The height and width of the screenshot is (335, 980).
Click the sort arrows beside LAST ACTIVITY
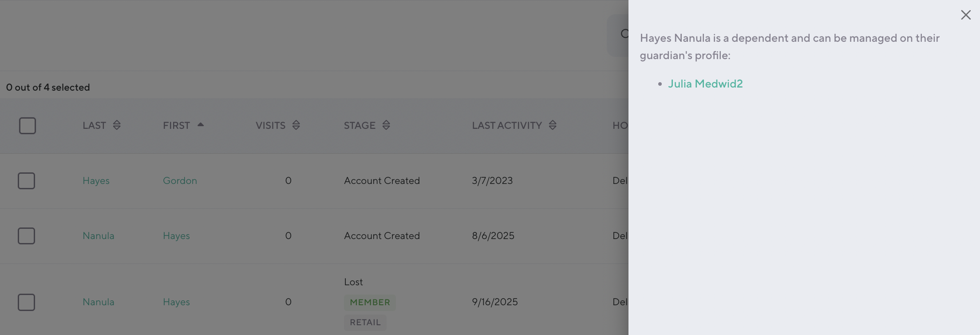click(553, 125)
